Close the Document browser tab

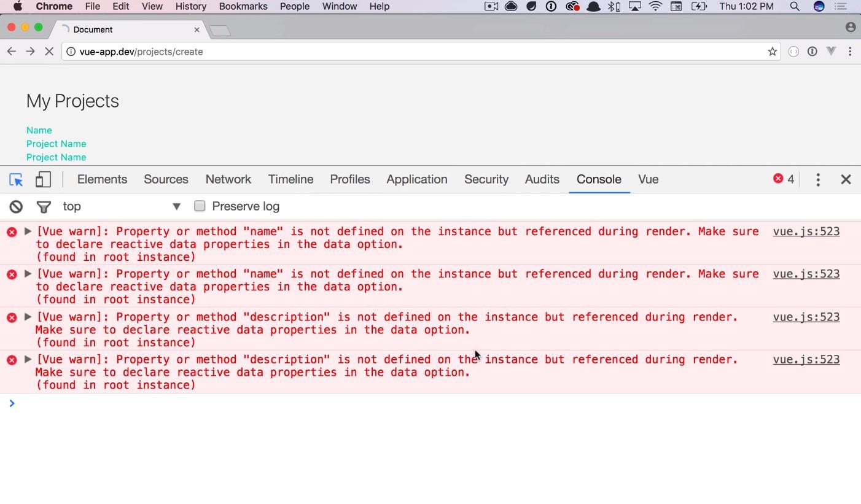197,29
